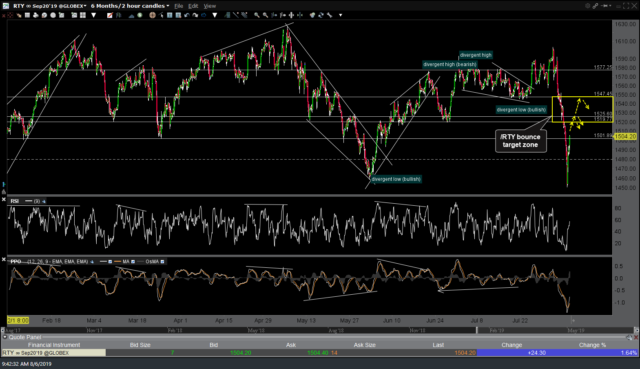This screenshot has width=640, height=369.
Task: Click the divergent low (bullish) label near May 27
Action: coord(396,179)
